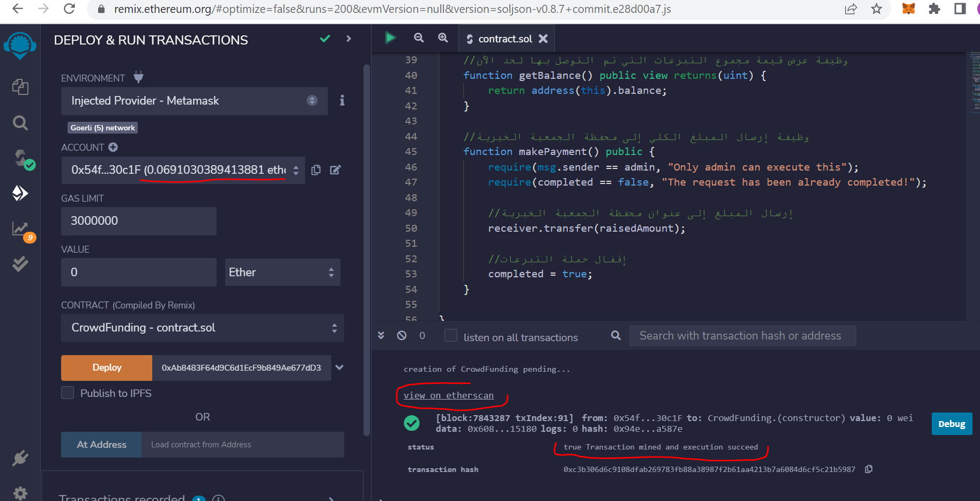The image size is (980, 501).
Task: Click the Load contract from Address field
Action: [x=243, y=445]
